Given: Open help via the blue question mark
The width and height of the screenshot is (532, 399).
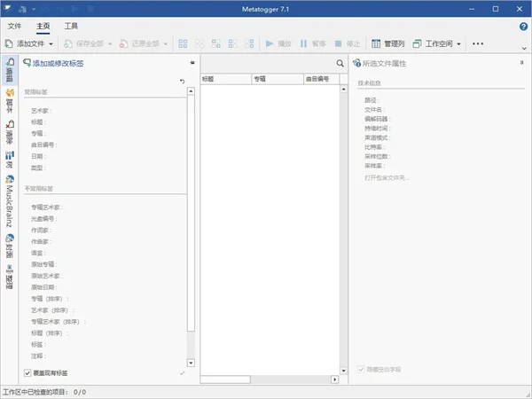Looking at the screenshot, I should (523, 26).
